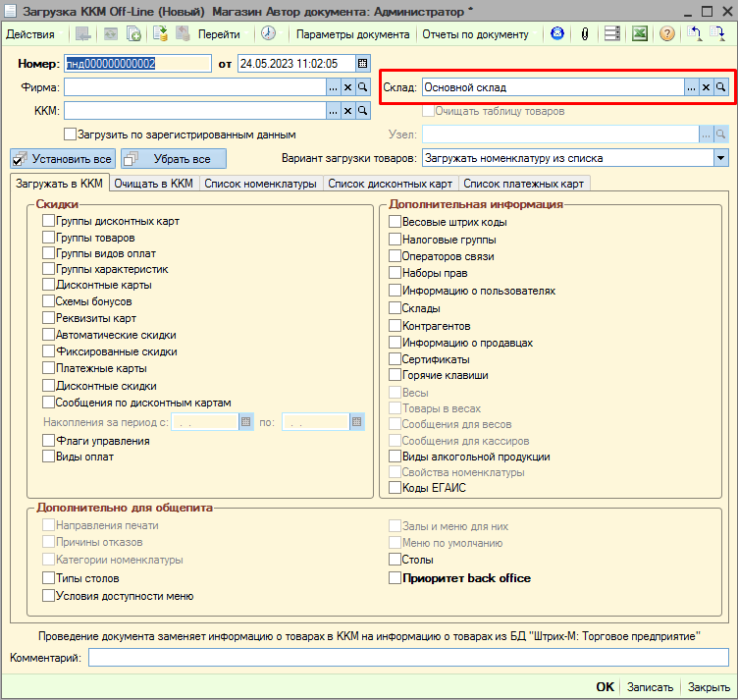738x700 pixels.
Task: Click into the ККМ text field
Action: click(195, 111)
